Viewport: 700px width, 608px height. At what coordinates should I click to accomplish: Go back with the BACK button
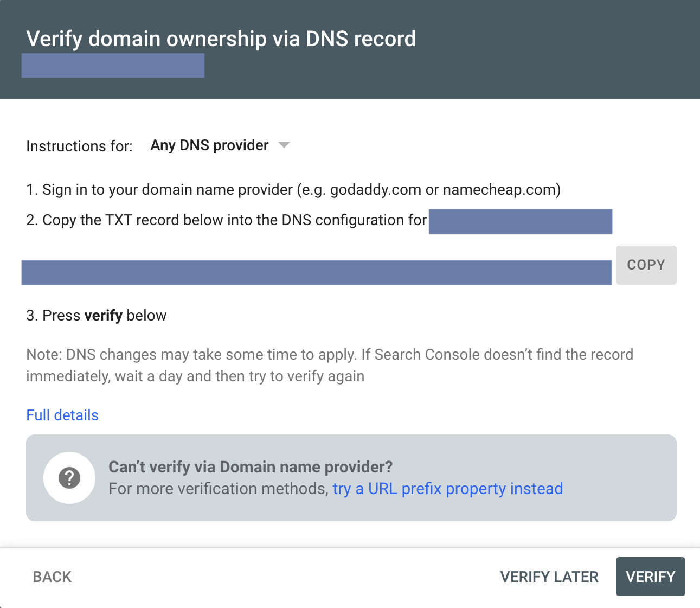(x=52, y=577)
